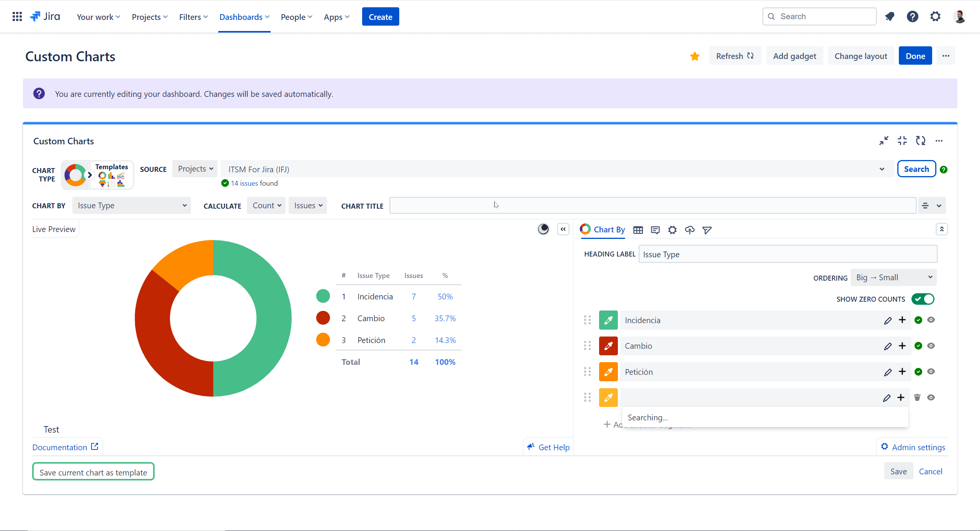This screenshot has height=531, width=980.
Task: Open the chart settings gear tab
Action: 672,230
